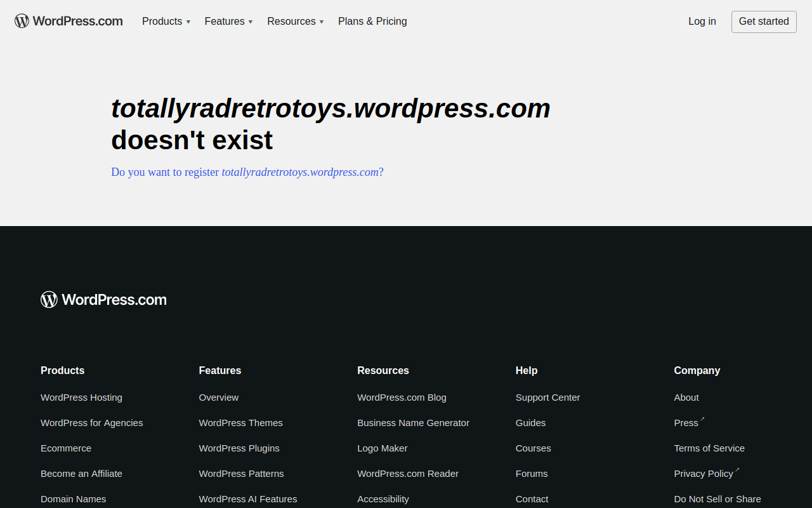
Task: Click the Get started button
Action: [x=764, y=22]
